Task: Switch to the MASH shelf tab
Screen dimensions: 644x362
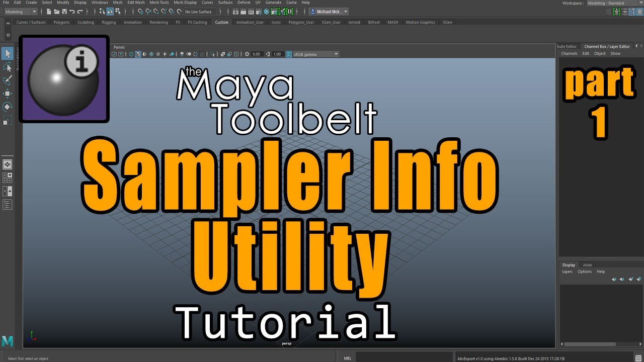Action: pyautogui.click(x=393, y=22)
